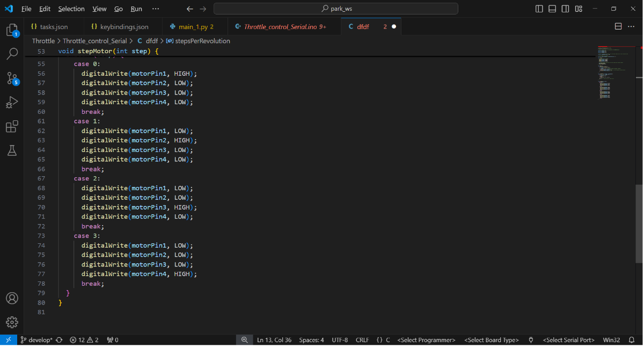Open the Accounts icon

[12, 299]
